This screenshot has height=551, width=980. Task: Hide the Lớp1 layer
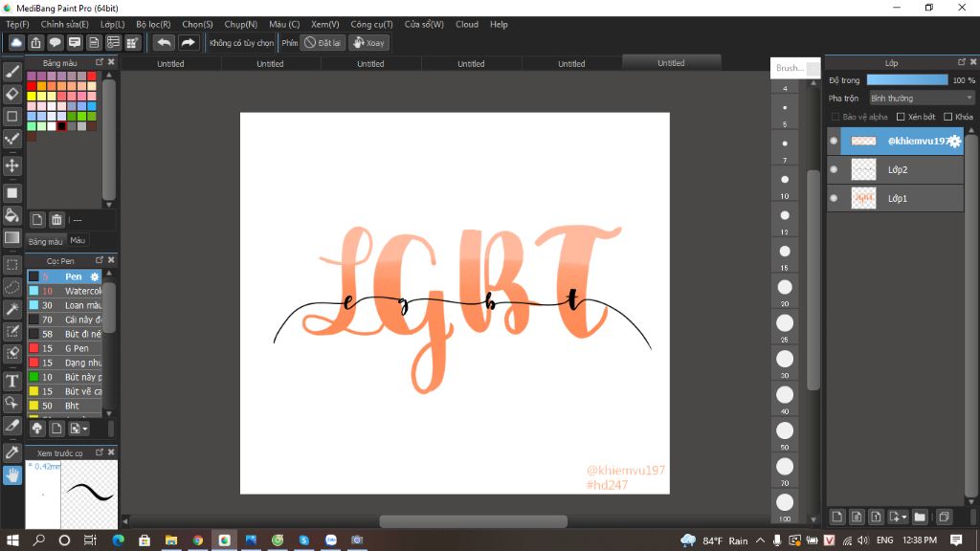point(834,198)
